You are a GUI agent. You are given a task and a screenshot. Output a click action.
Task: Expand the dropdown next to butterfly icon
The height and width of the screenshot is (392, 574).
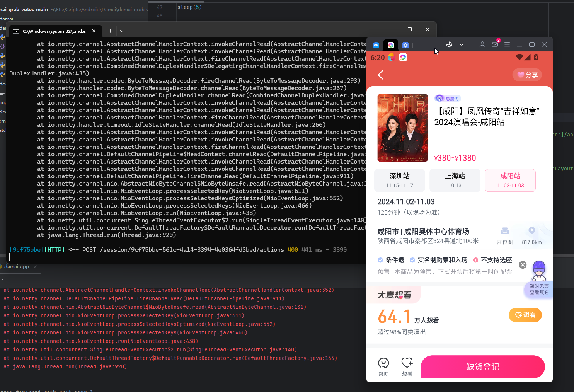pyautogui.click(x=462, y=44)
